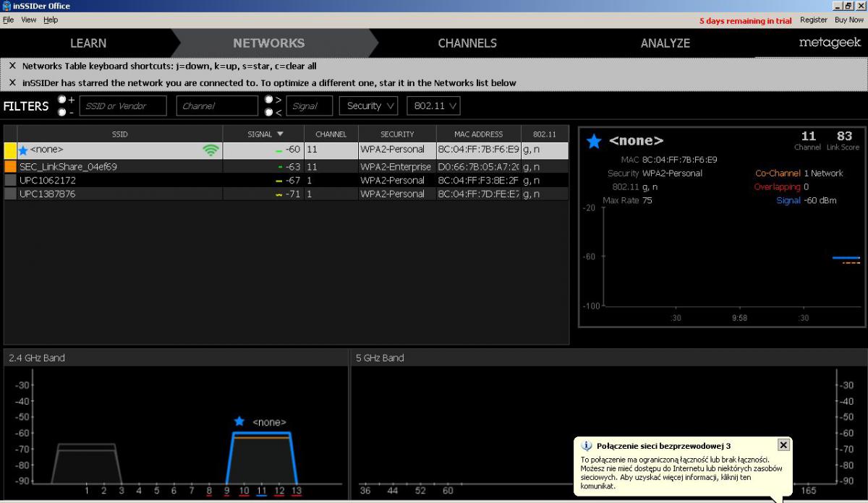The height and width of the screenshot is (503, 868).
Task: Click the sort arrow on SIGNAL column
Action: point(281,134)
